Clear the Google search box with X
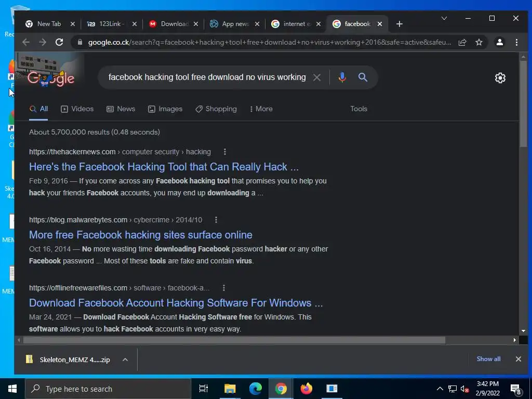 (x=317, y=77)
